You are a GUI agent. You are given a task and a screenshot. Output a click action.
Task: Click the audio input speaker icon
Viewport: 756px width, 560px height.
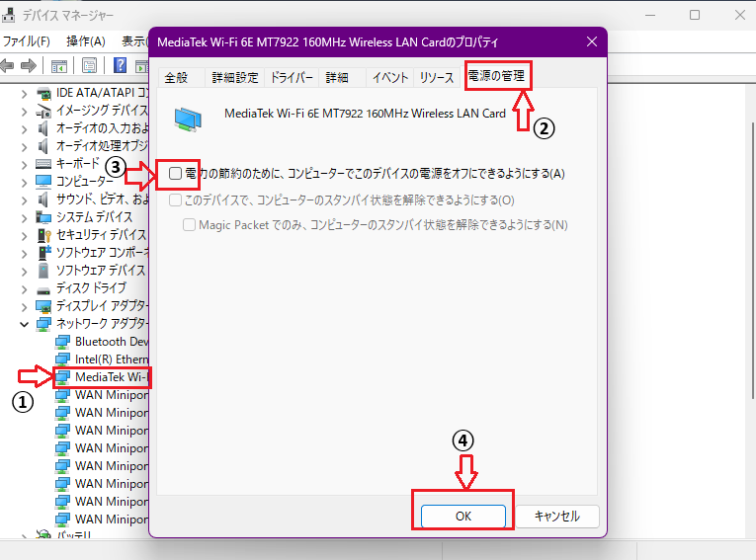point(43,128)
